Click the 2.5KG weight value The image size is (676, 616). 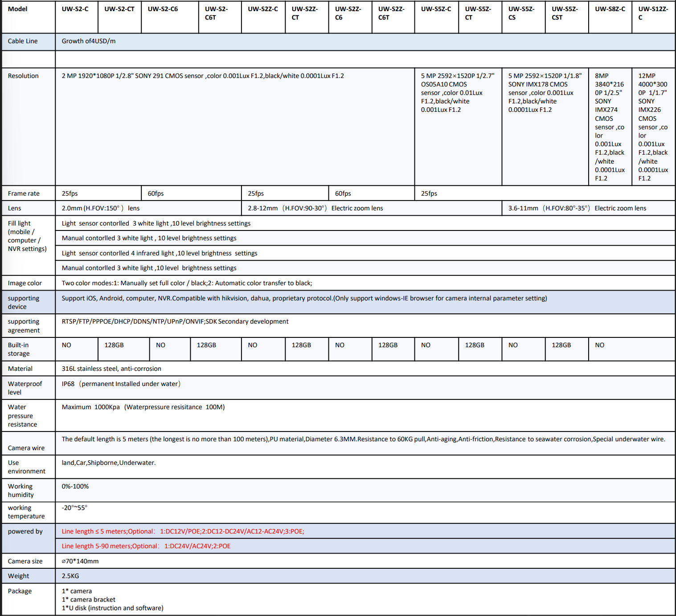70,576
